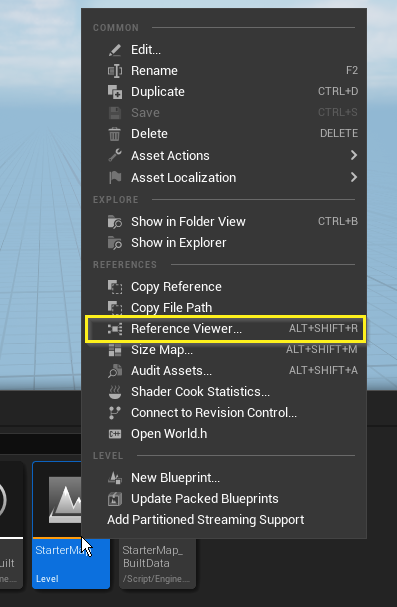
Task: Click the Audit Assets magnifier icon
Action: click(115, 371)
